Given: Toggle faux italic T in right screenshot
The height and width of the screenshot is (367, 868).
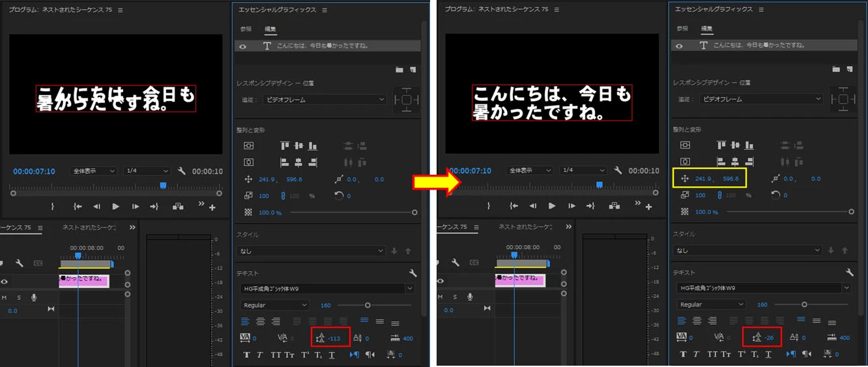Looking at the screenshot, I should [696, 354].
